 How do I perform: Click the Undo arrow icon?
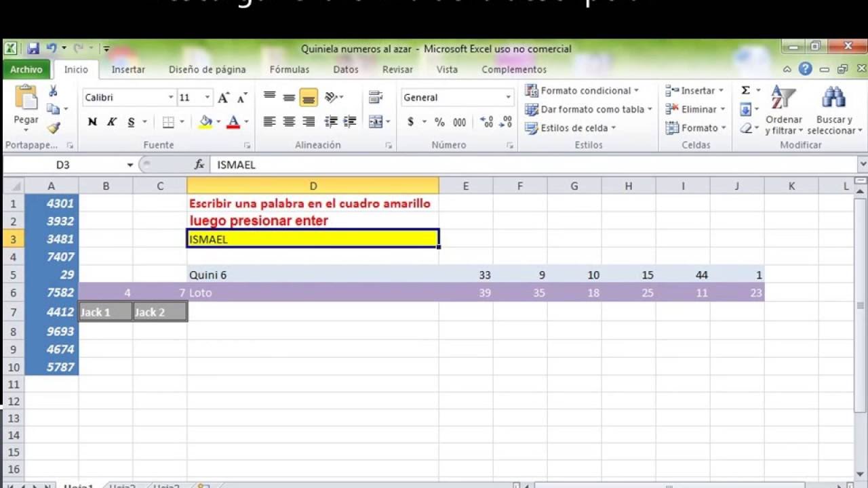(x=52, y=49)
